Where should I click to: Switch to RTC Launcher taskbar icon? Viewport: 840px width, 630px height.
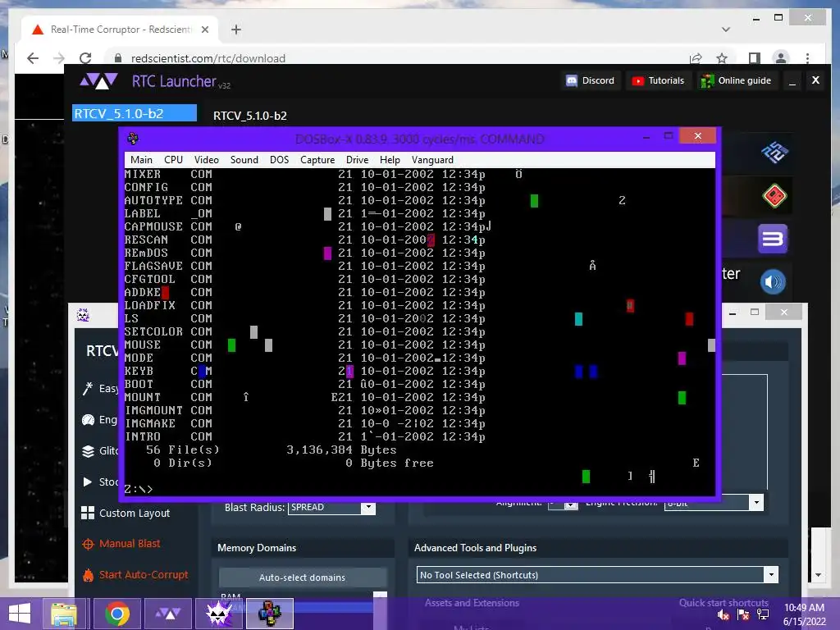pos(167,614)
